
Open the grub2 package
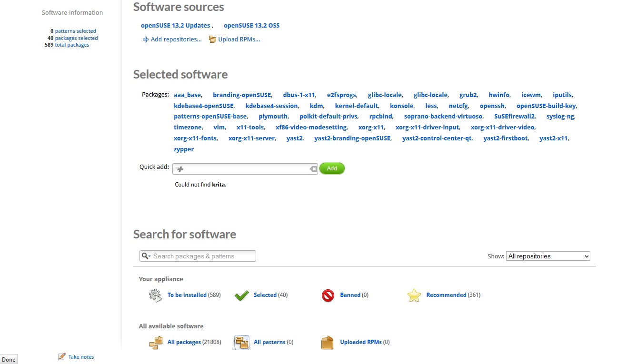pos(468,95)
